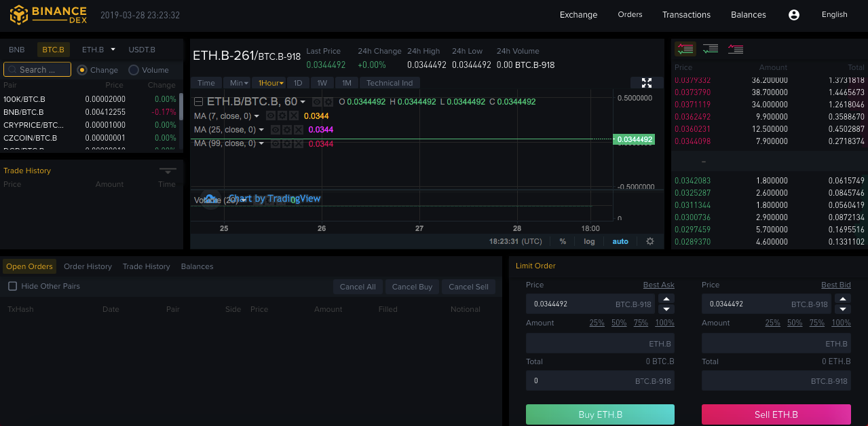Open the ETH.B market dropdown arrow
868x426 pixels.
[113, 49]
